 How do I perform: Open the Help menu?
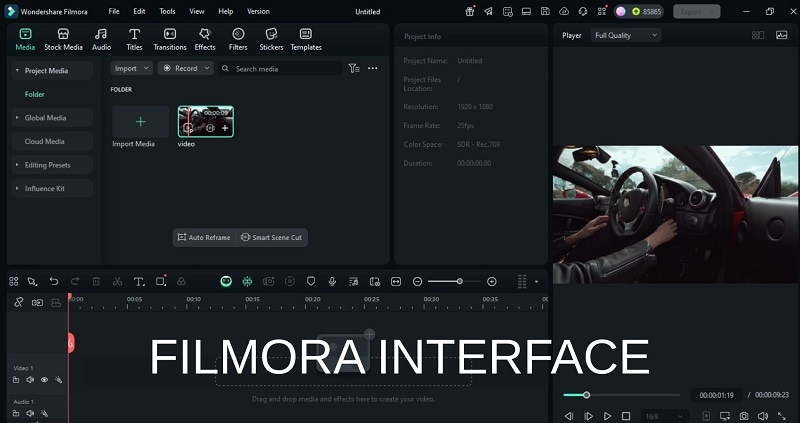tap(226, 11)
